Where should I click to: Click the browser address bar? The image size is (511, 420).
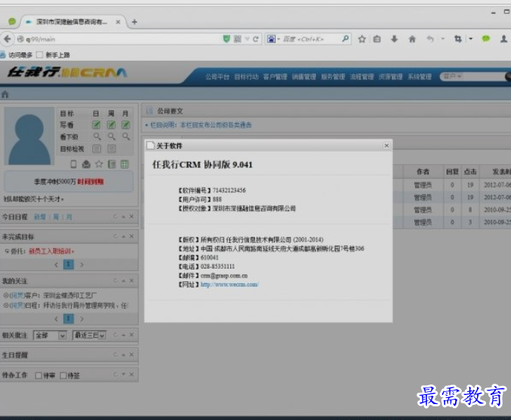(120, 39)
